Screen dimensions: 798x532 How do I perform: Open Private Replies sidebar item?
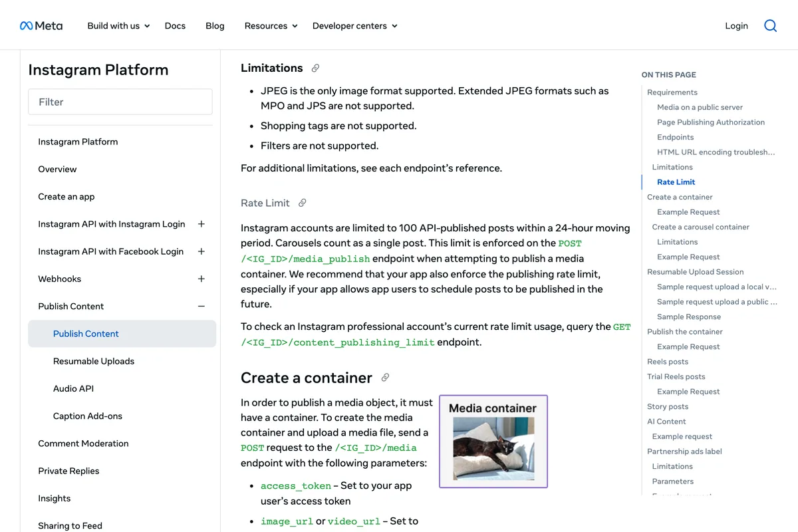(68, 471)
